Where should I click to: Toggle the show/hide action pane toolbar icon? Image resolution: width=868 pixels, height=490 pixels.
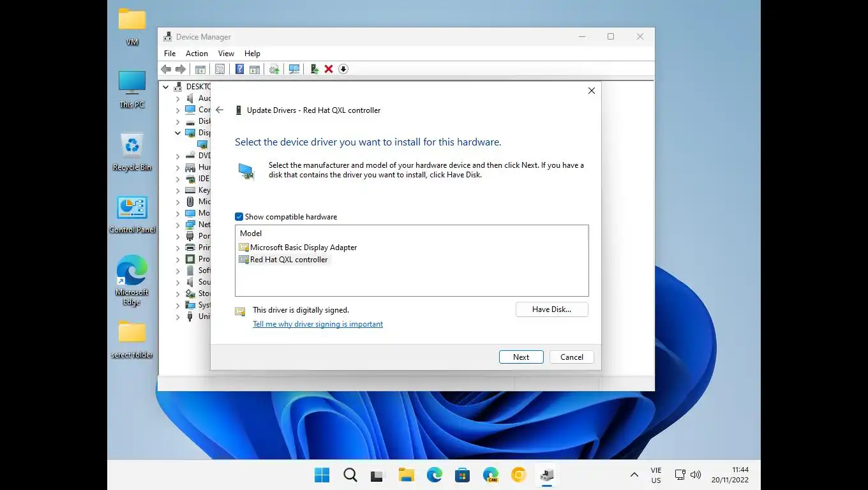(255, 69)
